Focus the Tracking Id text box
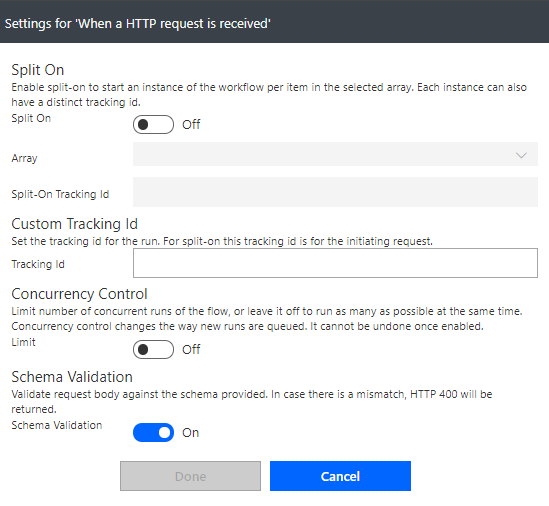Image resolution: width=549 pixels, height=506 pixels. tap(335, 263)
